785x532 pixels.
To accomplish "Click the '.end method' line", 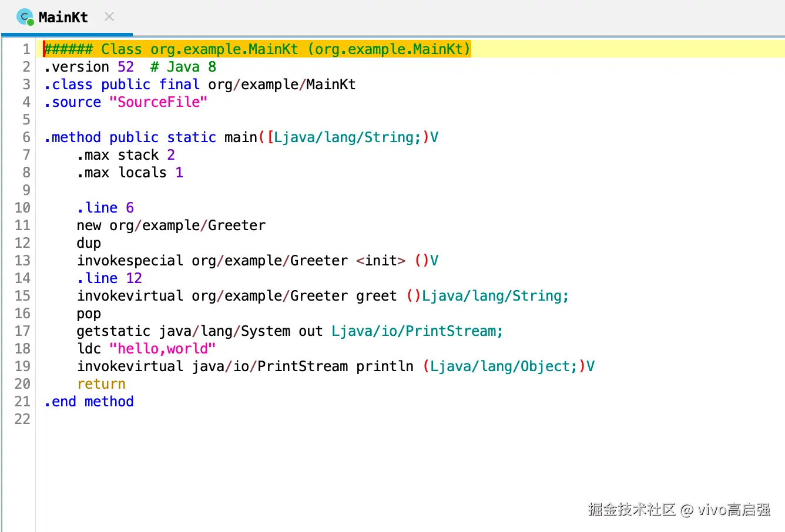I will click(x=89, y=402).
